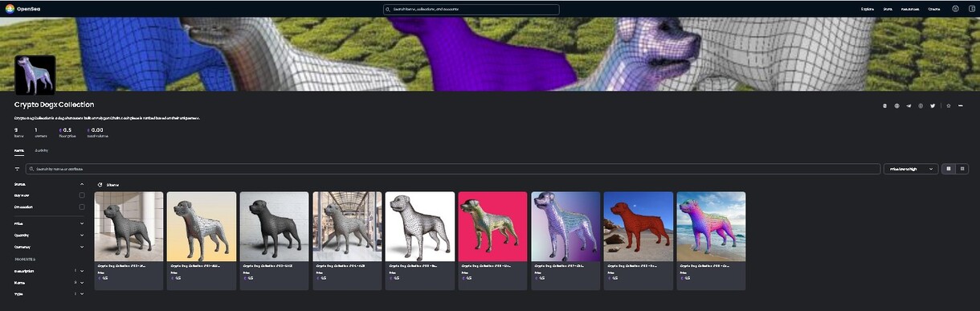The width and height of the screenshot is (980, 311).
Task: Refresh the item list with reload icon
Action: 100,185
